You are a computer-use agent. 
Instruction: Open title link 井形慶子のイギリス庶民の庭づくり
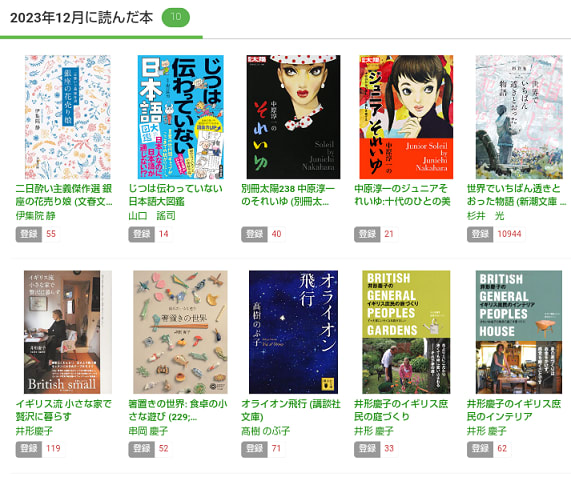click(x=401, y=410)
